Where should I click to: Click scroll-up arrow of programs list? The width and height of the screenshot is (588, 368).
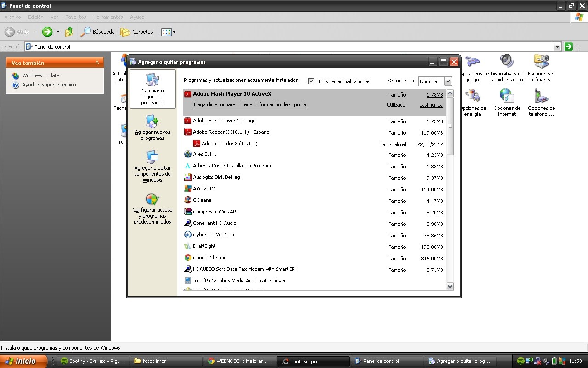point(450,93)
